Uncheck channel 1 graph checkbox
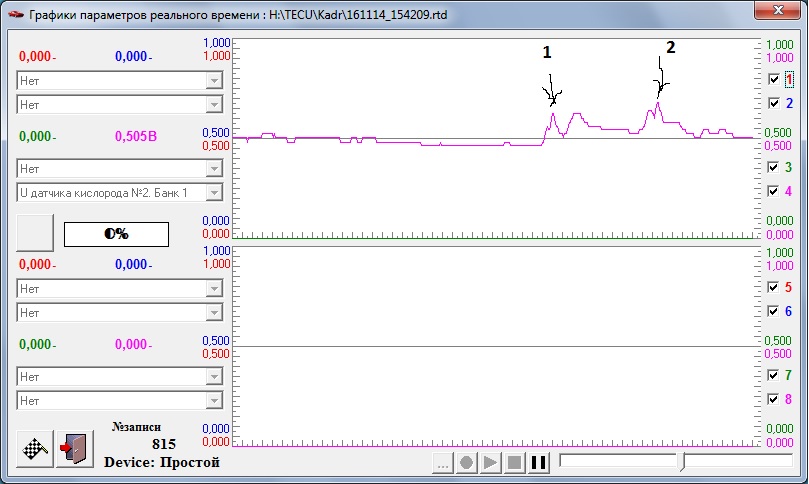This screenshot has height=484, width=809. coord(773,79)
